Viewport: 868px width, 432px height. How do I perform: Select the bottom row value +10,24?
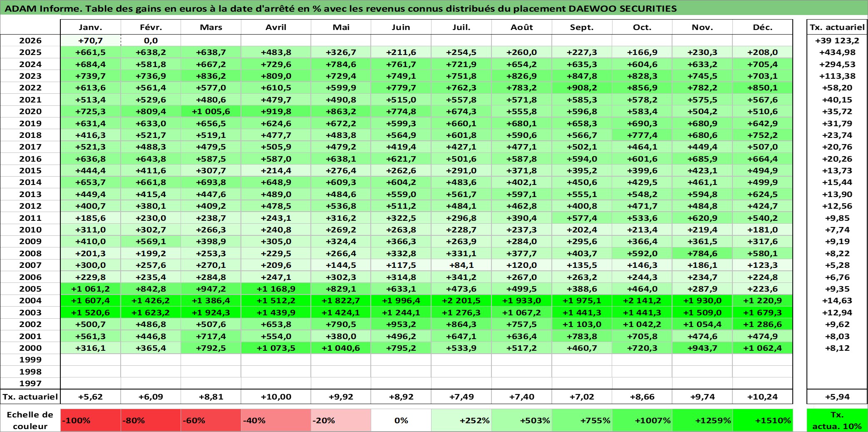[x=762, y=397]
